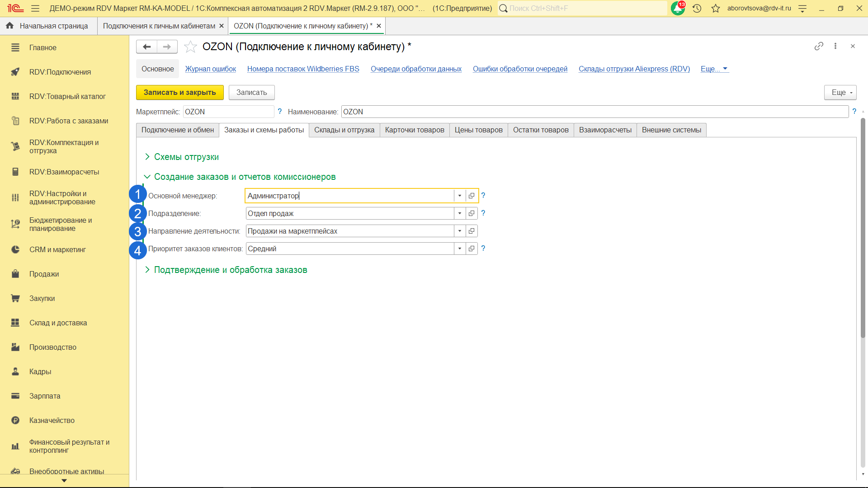Open Приоритет заказов клиентов dropdown
This screenshot has width=868, height=488.
(460, 249)
